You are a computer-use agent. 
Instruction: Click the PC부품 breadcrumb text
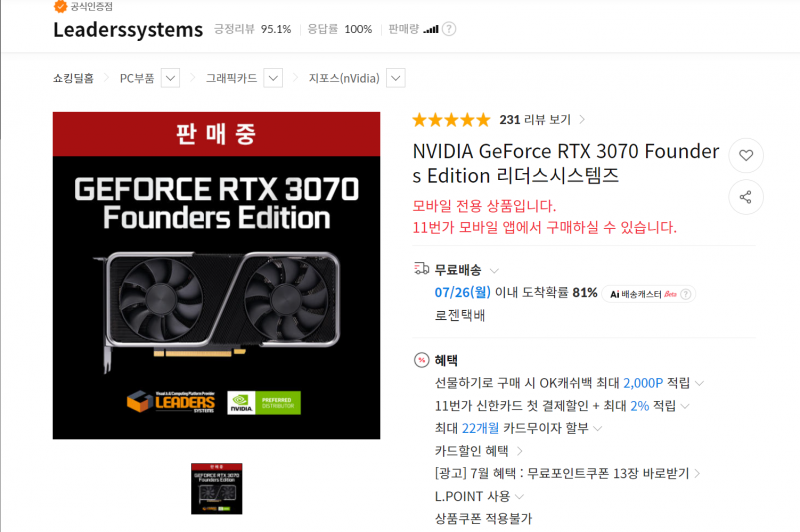click(x=137, y=78)
